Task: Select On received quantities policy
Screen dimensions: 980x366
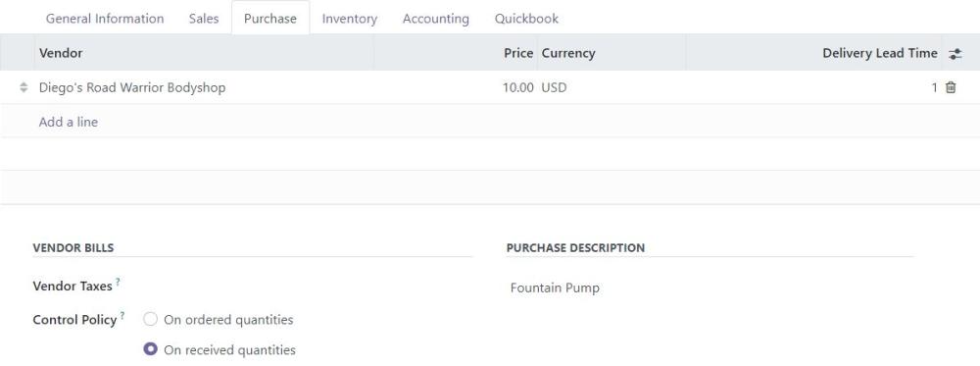Action: pyautogui.click(x=150, y=349)
